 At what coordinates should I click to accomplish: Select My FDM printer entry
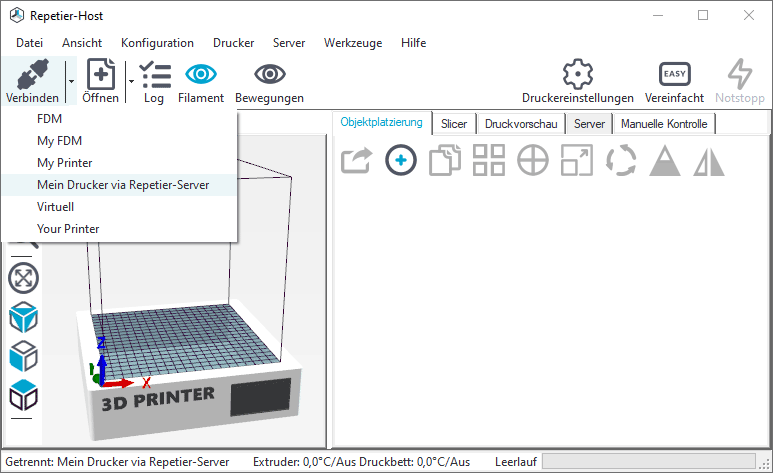[119, 141]
